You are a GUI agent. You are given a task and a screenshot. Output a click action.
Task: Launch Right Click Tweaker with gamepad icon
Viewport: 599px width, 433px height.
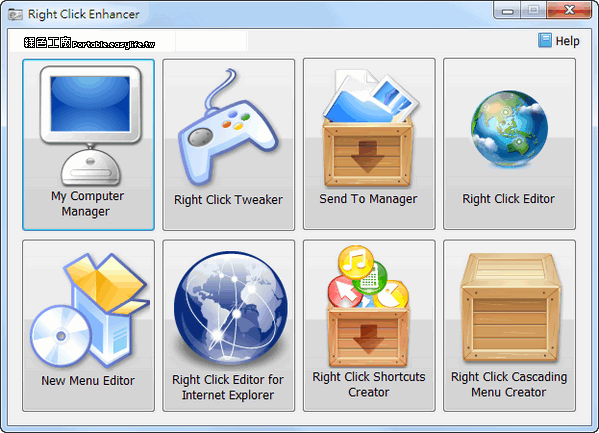(228, 144)
